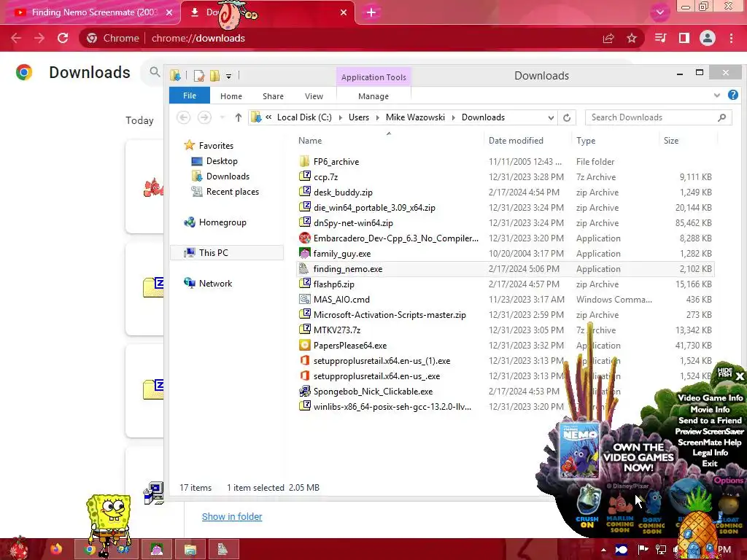The height and width of the screenshot is (560, 747).
Task: Select the PapersPlease64.exe file icon
Action: [304, 345]
